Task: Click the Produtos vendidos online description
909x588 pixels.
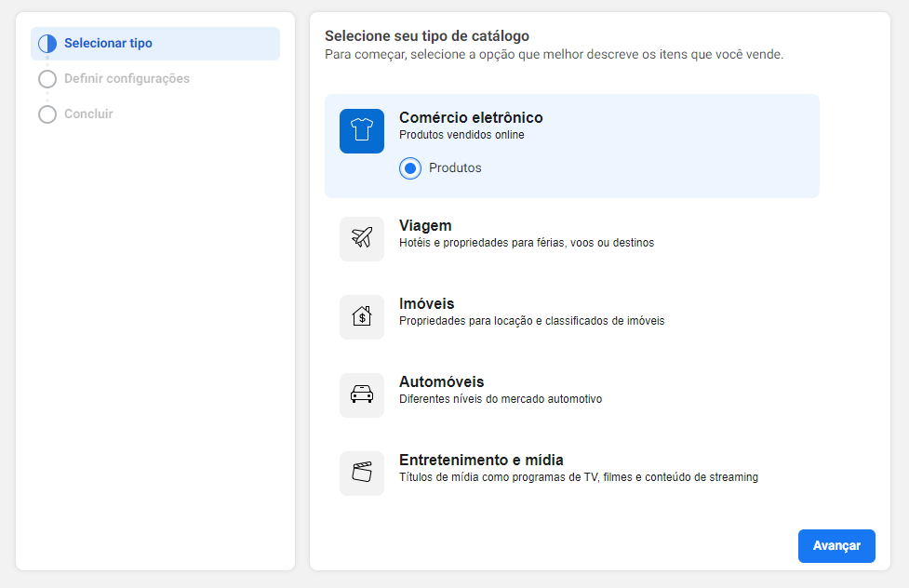Action: [462, 135]
